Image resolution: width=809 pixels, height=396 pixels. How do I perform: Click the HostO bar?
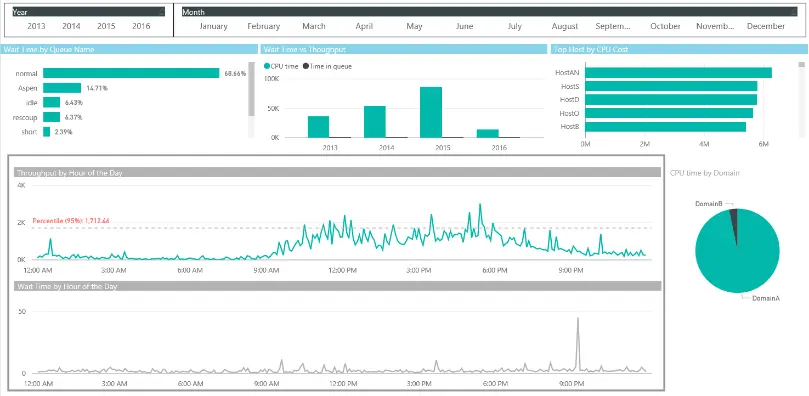point(669,113)
